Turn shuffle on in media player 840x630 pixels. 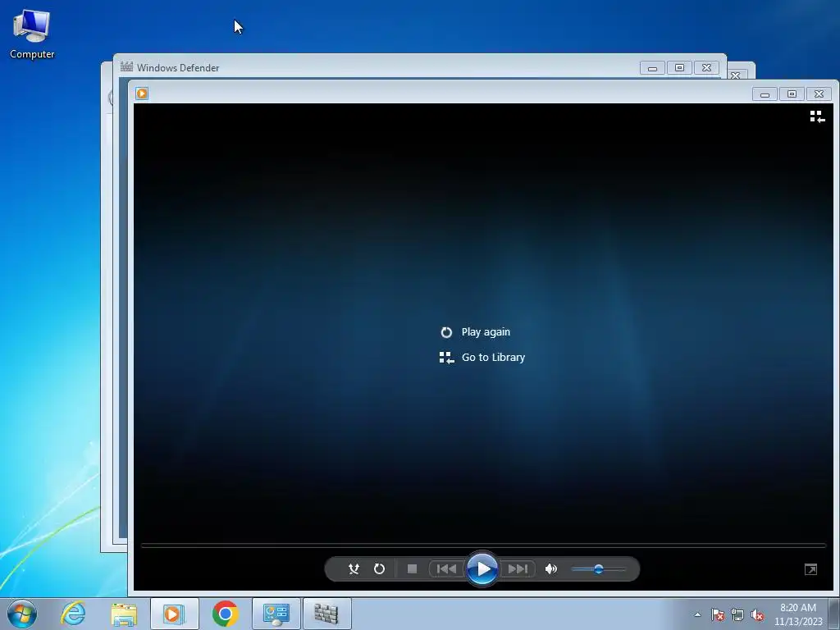tap(354, 569)
